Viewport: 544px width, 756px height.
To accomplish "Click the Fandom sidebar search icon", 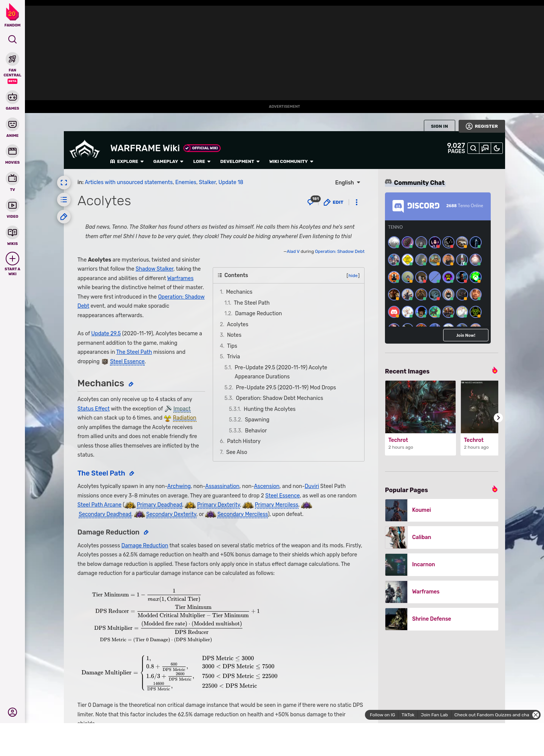I will 12,39.
